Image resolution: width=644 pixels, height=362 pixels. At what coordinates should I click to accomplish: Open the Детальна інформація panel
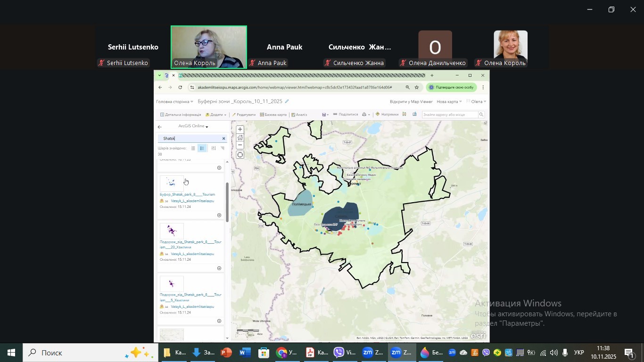181,115
